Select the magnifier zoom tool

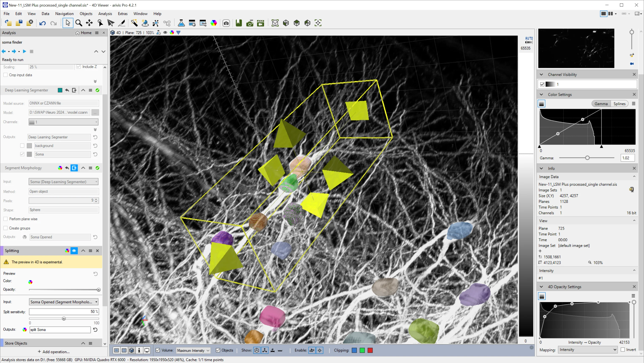(x=79, y=23)
